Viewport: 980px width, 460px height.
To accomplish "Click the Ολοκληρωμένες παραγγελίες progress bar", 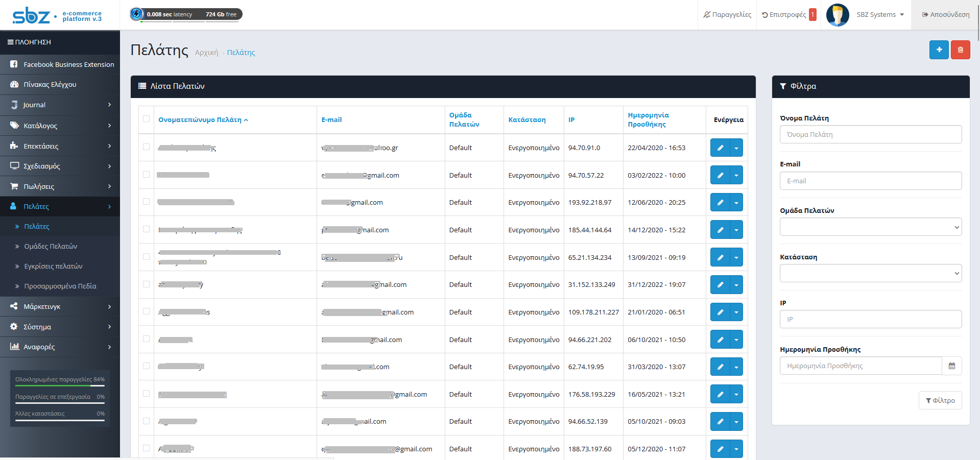I will [x=60, y=386].
